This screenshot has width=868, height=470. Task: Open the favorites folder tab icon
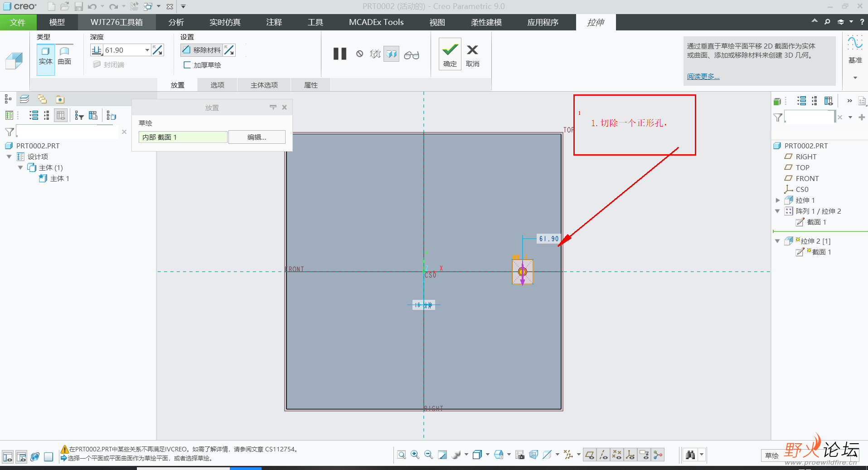(x=60, y=99)
